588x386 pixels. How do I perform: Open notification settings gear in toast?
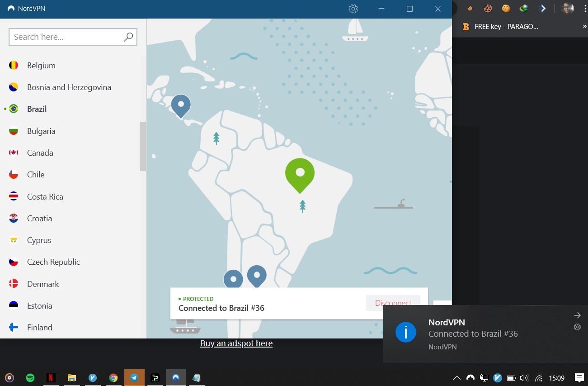coord(577,327)
